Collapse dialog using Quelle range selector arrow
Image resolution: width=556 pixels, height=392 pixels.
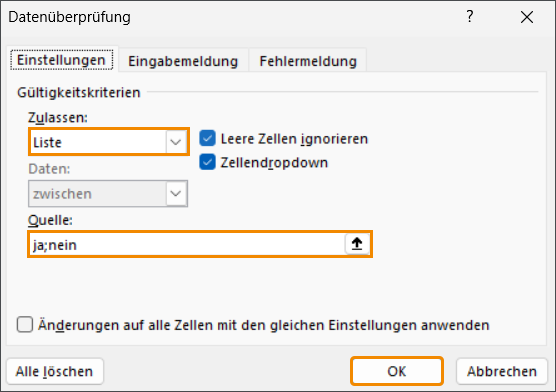(x=357, y=244)
